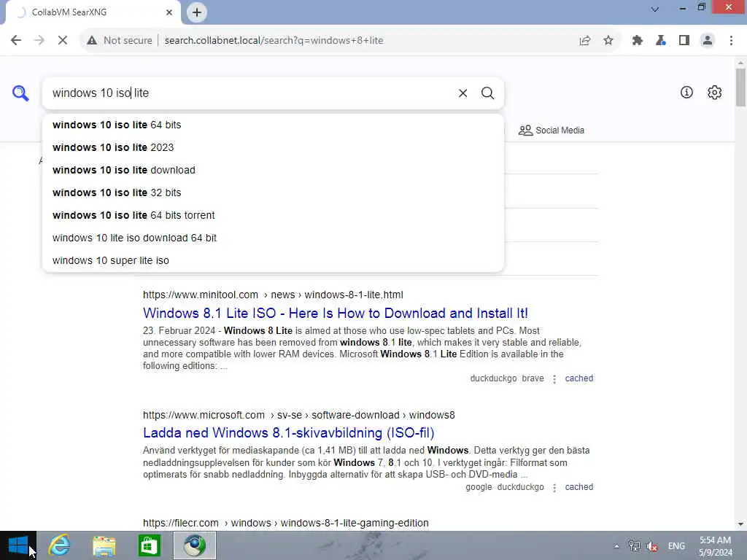The height and width of the screenshot is (560, 747).
Task: Open Windows Start button
Action: click(18, 545)
